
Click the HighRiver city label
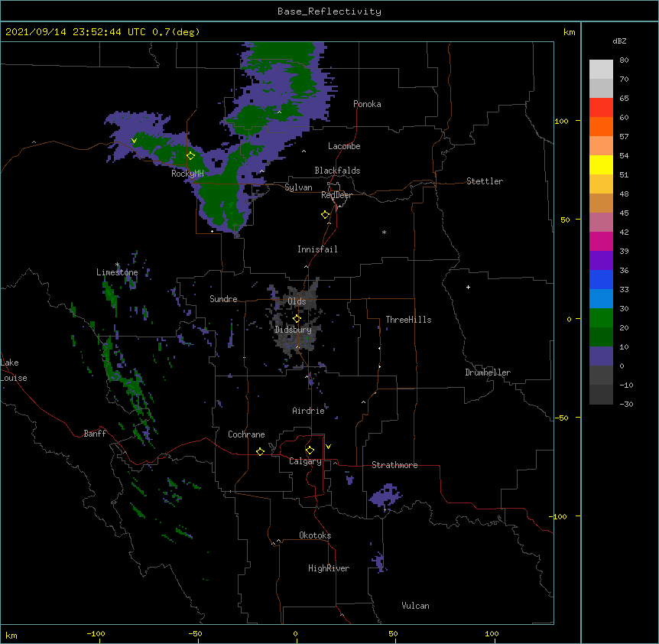329,568
